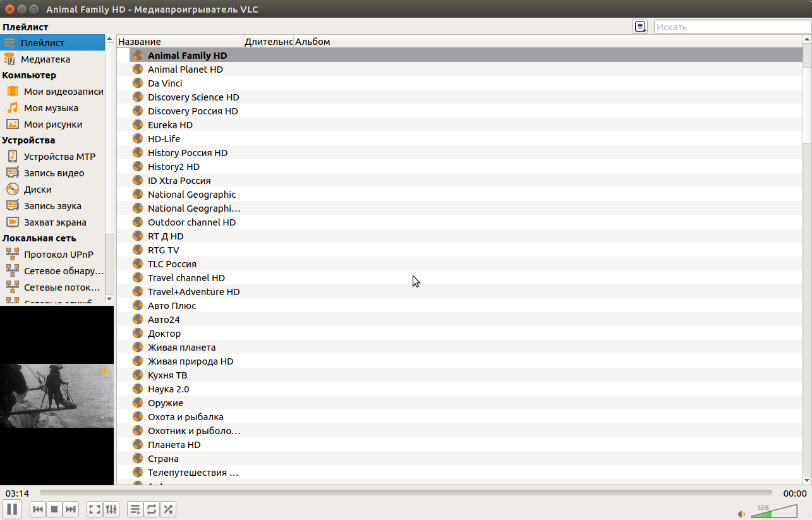
Task: Skip to next media item
Action: (x=71, y=509)
